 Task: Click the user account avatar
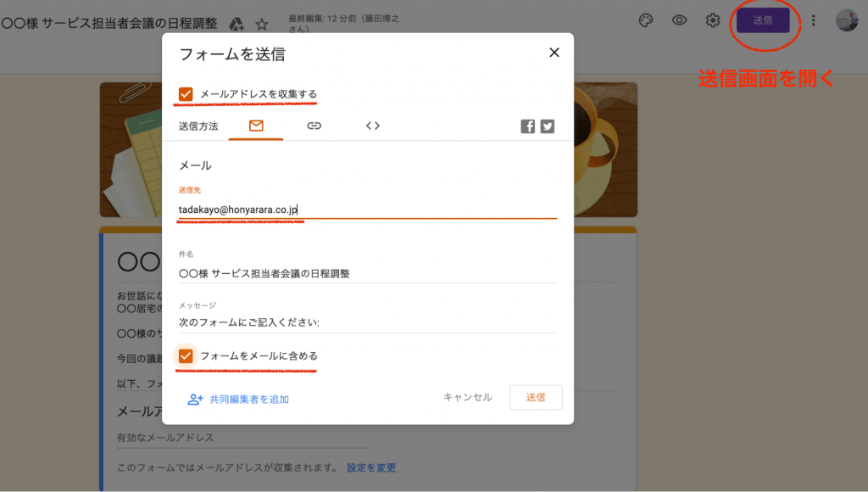(846, 20)
